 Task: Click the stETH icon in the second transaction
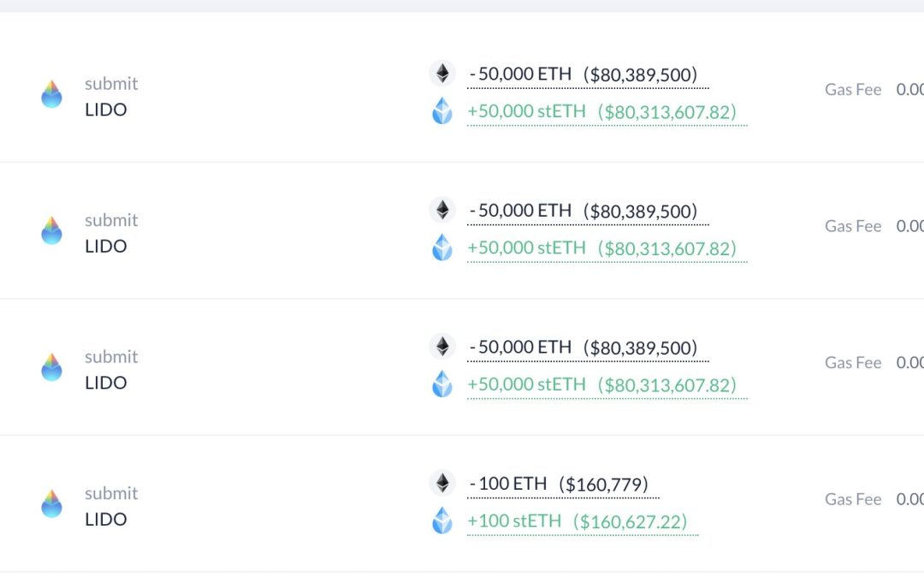tap(442, 247)
